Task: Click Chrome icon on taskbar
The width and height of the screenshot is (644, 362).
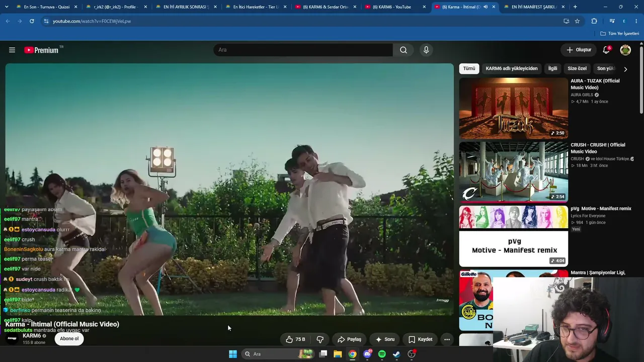Action: [353, 354]
